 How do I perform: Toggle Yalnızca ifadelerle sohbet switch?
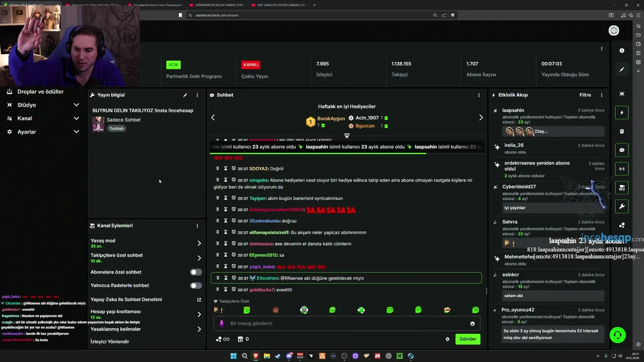[196, 286]
